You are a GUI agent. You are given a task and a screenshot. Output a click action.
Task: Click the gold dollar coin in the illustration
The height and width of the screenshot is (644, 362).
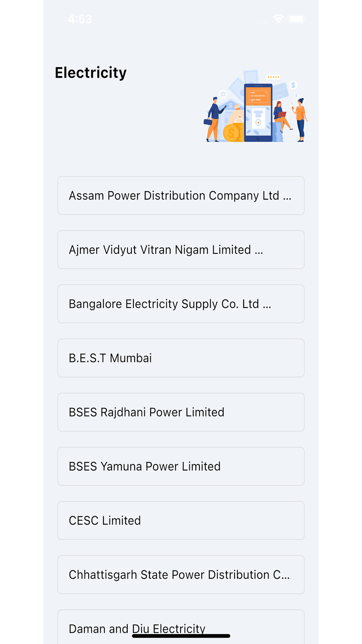(x=231, y=133)
